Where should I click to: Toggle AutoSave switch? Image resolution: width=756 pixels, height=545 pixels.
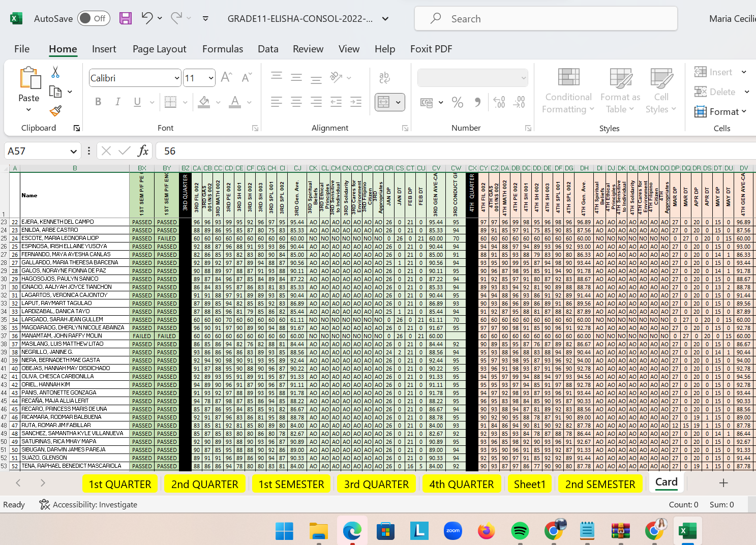(x=94, y=18)
